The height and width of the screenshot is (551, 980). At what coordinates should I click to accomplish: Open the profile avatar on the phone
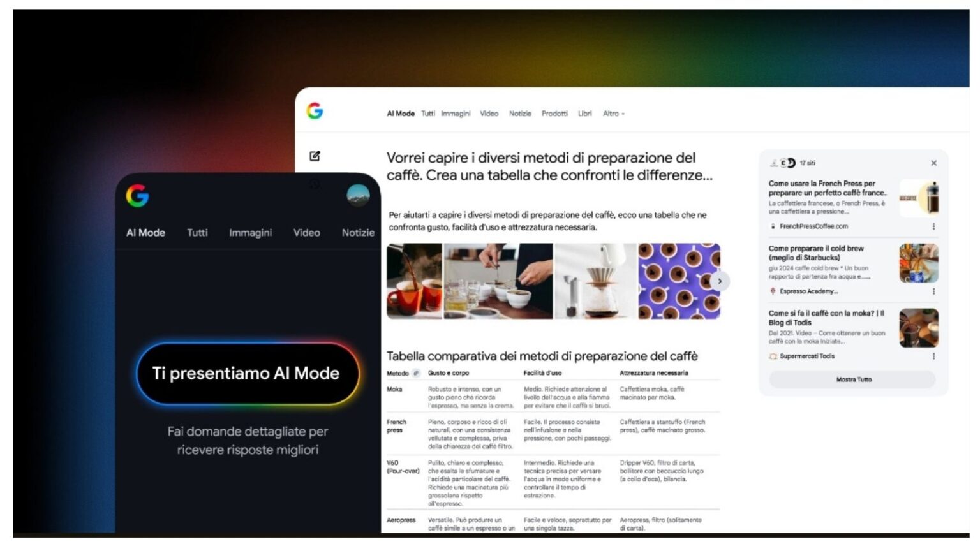pyautogui.click(x=358, y=195)
